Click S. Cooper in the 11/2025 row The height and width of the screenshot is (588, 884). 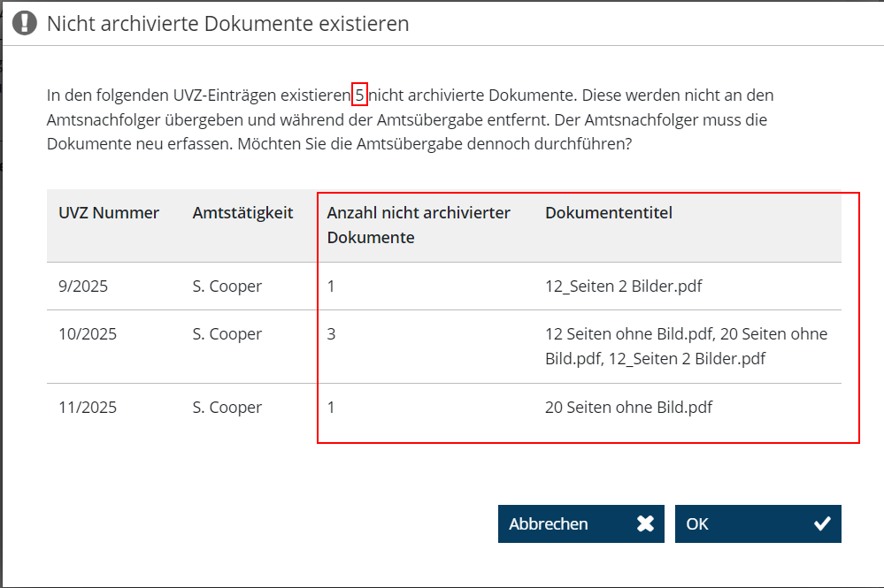pyautogui.click(x=227, y=408)
